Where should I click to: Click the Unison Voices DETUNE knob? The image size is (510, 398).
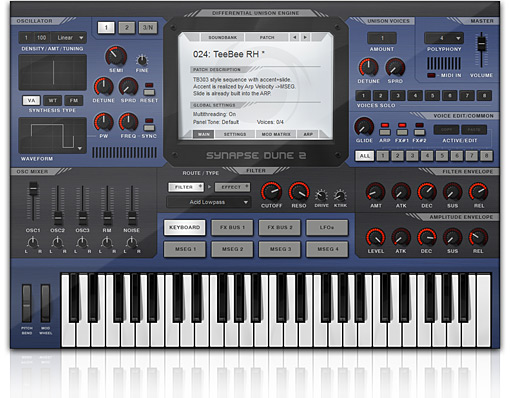click(x=368, y=68)
